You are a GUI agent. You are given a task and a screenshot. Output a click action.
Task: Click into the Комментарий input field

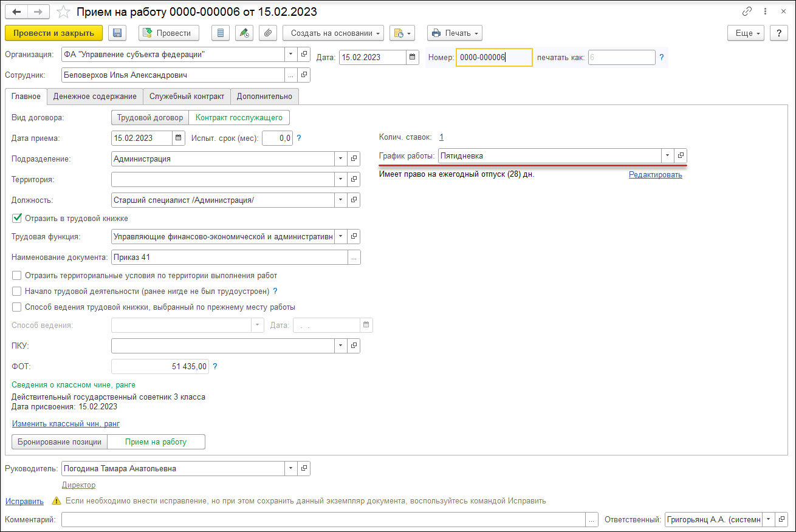324,519
